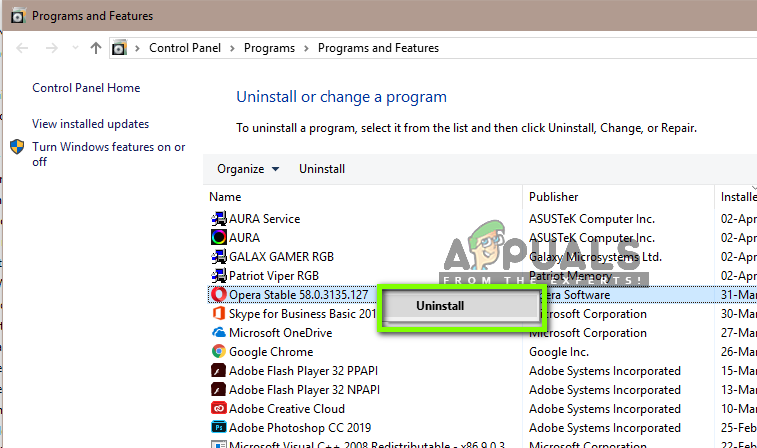Open Control Panel Home link

point(86,88)
